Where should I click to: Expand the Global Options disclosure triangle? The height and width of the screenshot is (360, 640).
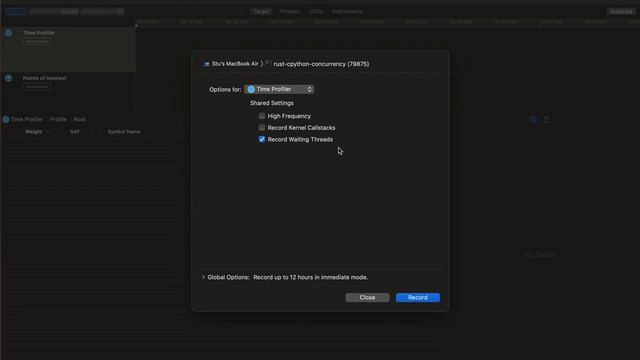(203, 277)
